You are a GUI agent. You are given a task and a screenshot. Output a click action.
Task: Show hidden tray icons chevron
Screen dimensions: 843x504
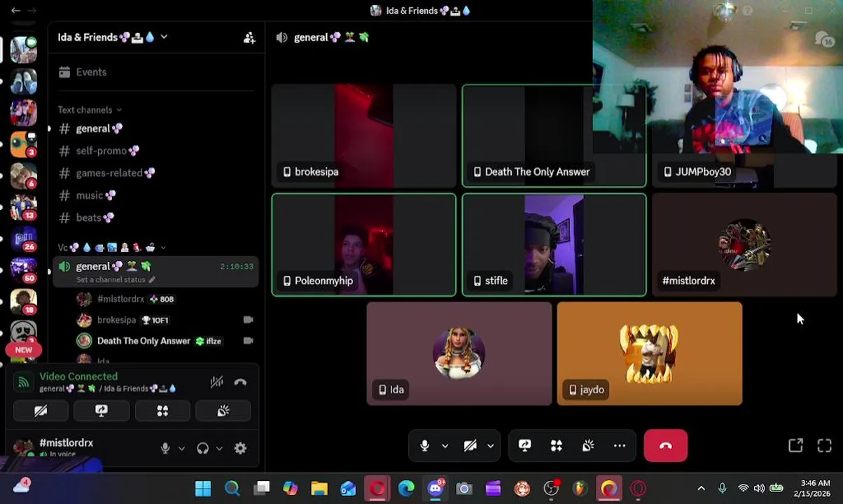click(x=701, y=488)
